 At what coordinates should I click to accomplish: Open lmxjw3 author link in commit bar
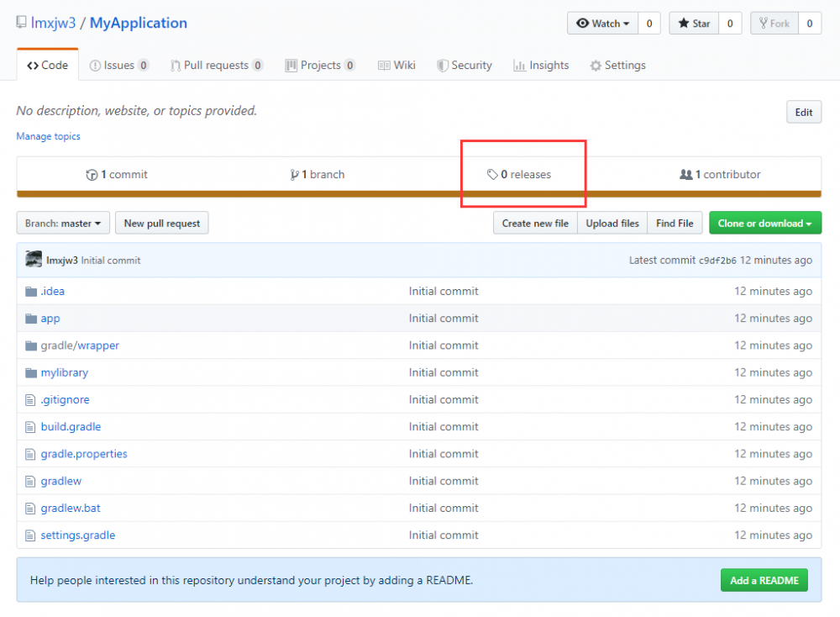[61, 261]
